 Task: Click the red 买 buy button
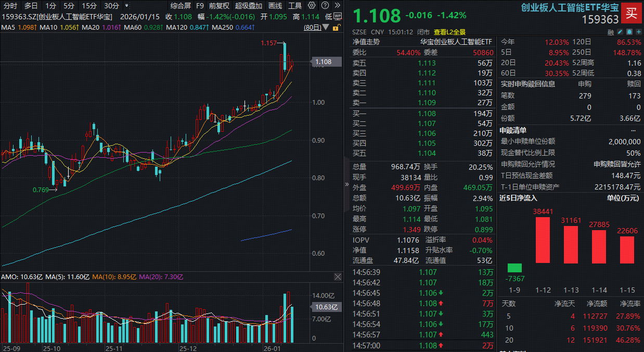(631, 13)
